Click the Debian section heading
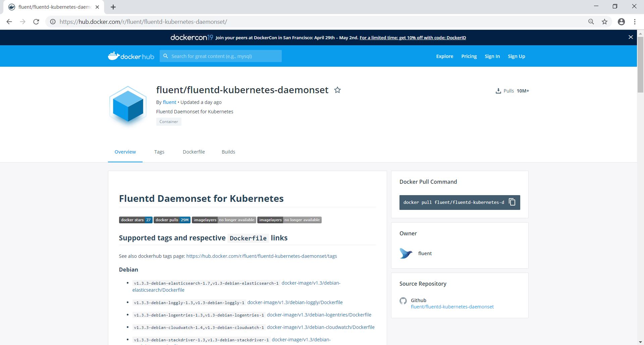 [128, 270]
